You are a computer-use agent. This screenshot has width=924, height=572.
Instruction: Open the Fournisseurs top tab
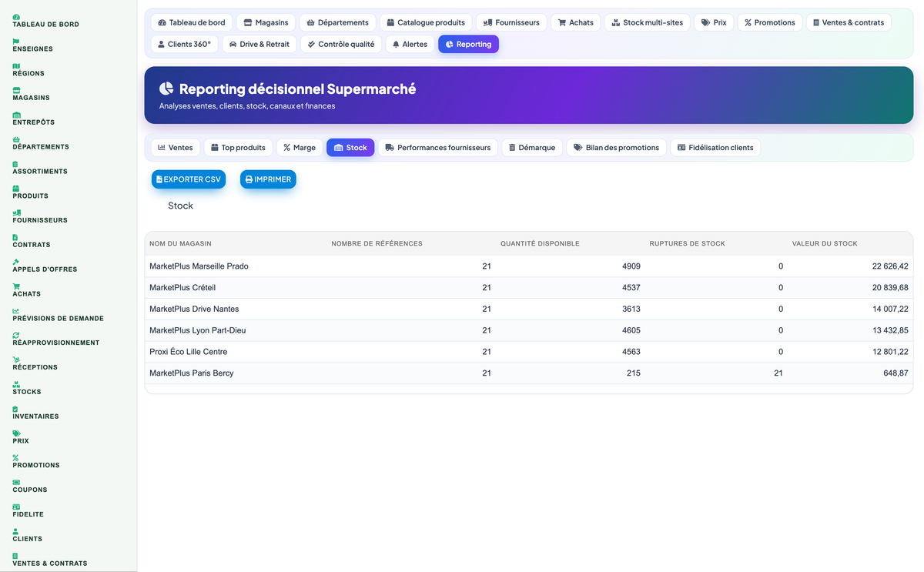tap(511, 22)
